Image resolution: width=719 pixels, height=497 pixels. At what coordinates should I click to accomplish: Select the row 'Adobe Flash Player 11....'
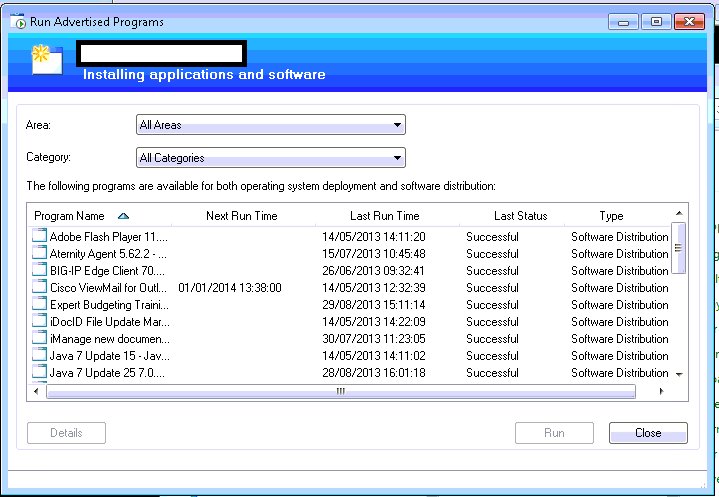click(x=350, y=237)
